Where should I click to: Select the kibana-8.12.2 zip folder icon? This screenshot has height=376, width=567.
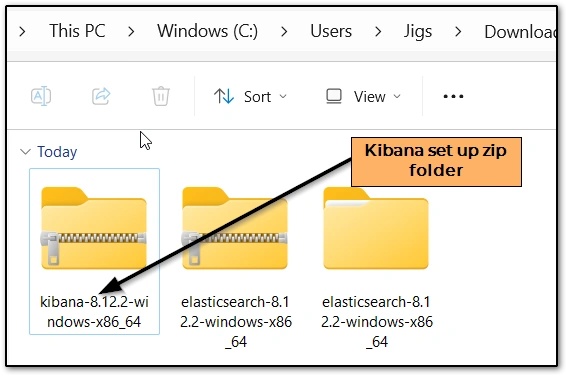(x=94, y=228)
